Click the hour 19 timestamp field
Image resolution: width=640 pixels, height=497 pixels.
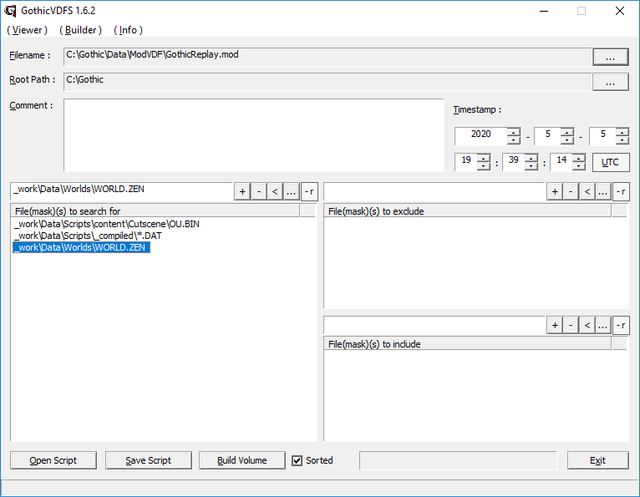click(x=466, y=162)
